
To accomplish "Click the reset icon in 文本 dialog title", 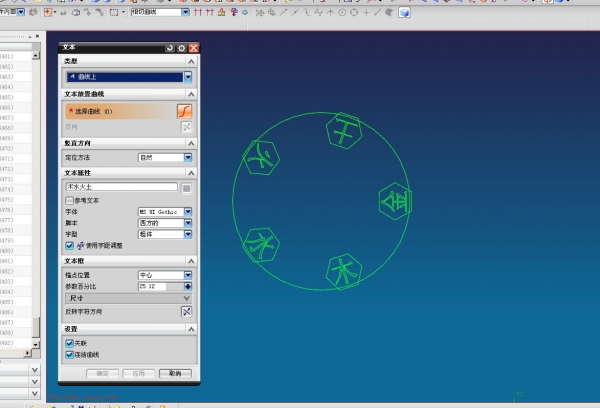I will [x=170, y=48].
